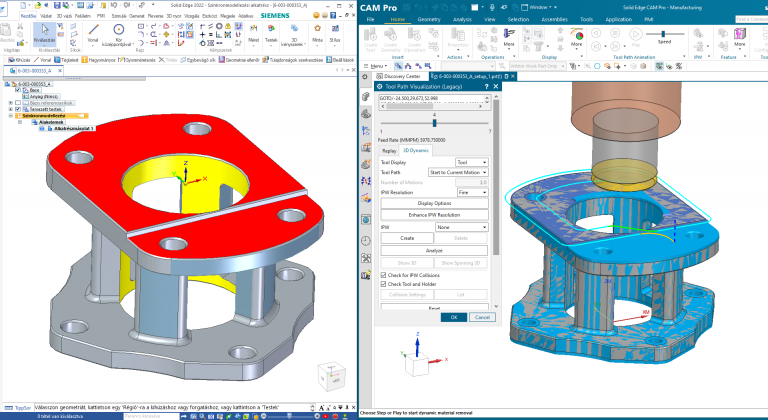Click the Play tool path button
Image resolution: width=768 pixels, height=420 pixels.
(636, 34)
